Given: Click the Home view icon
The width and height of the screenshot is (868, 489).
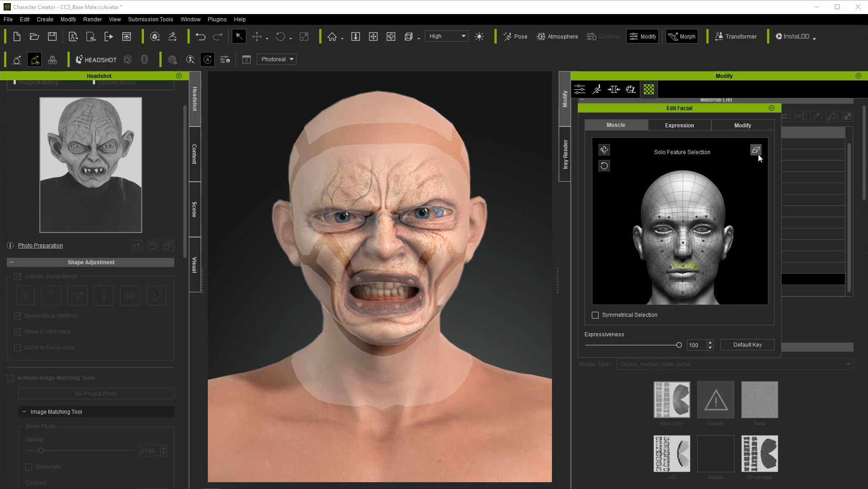Looking at the screenshot, I should point(332,37).
